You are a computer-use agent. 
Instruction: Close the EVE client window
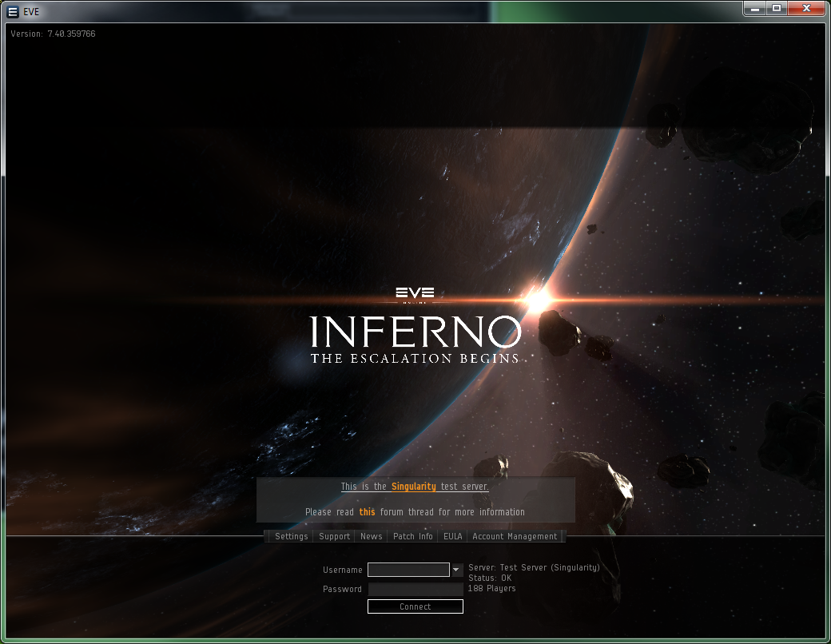click(x=805, y=8)
